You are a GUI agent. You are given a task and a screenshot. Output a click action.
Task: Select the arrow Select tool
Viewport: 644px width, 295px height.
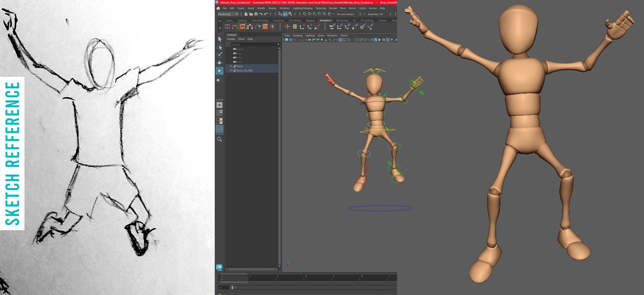click(220, 39)
